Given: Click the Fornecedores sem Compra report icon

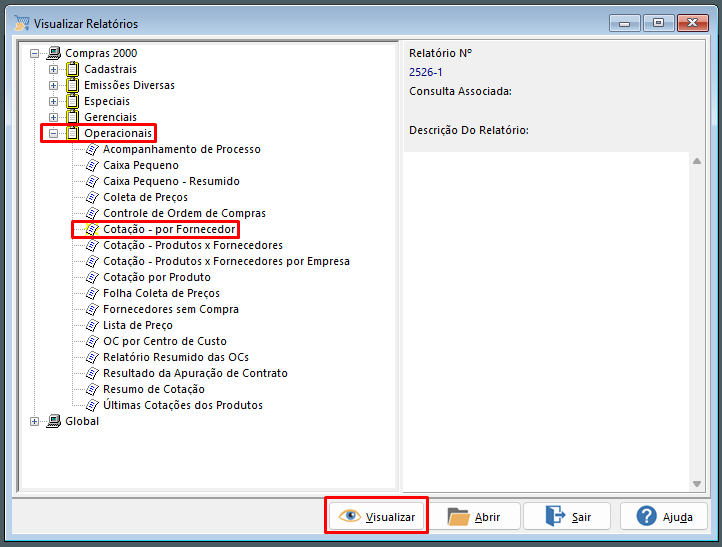Looking at the screenshot, I should pos(92,309).
